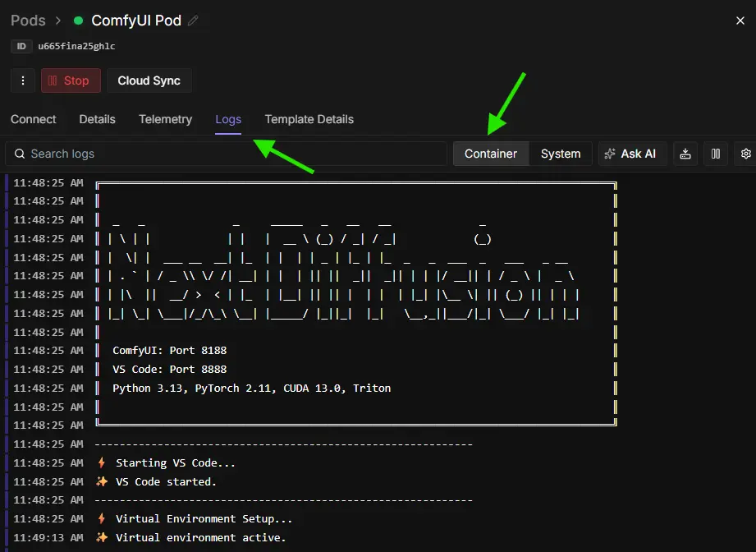
Task: Click log line 'Starting VS Code...'
Action: pyautogui.click(x=176, y=462)
